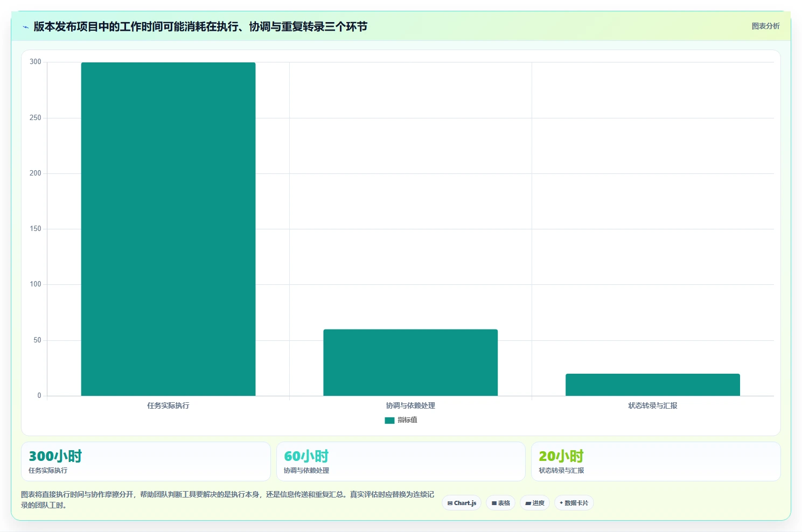Click the y-axis value 300

(36, 62)
